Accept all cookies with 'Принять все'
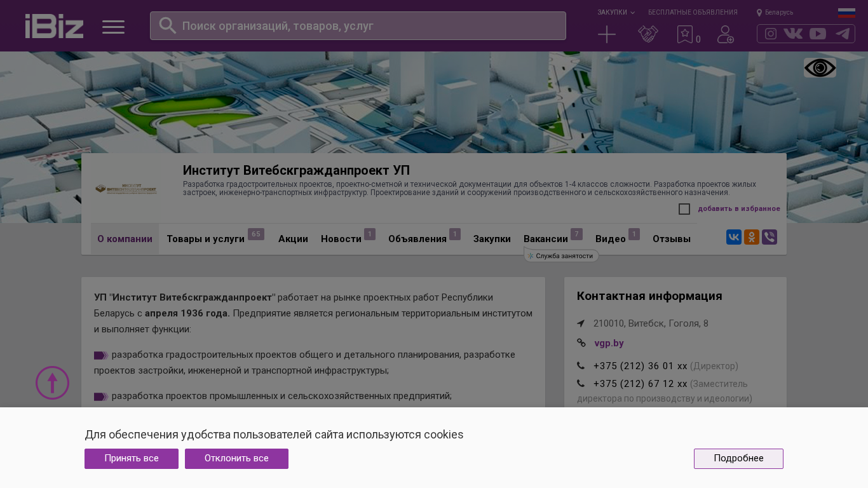This screenshot has width=868, height=488. [x=132, y=459]
